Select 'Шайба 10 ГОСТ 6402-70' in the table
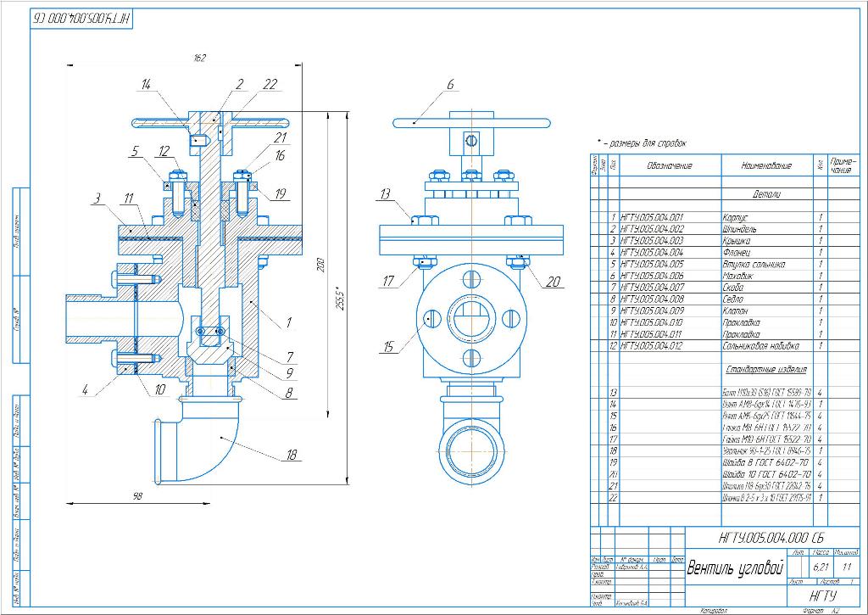This screenshot has width=868, height=615. [766, 474]
